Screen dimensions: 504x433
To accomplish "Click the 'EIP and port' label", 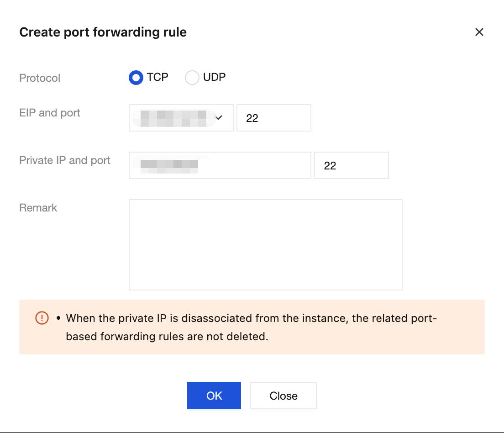I will coord(50,113).
